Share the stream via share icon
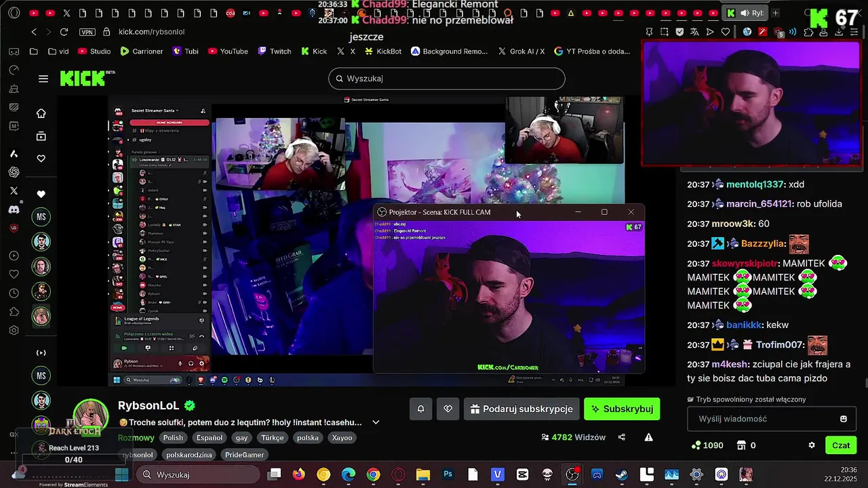868x488 pixels. (622, 437)
